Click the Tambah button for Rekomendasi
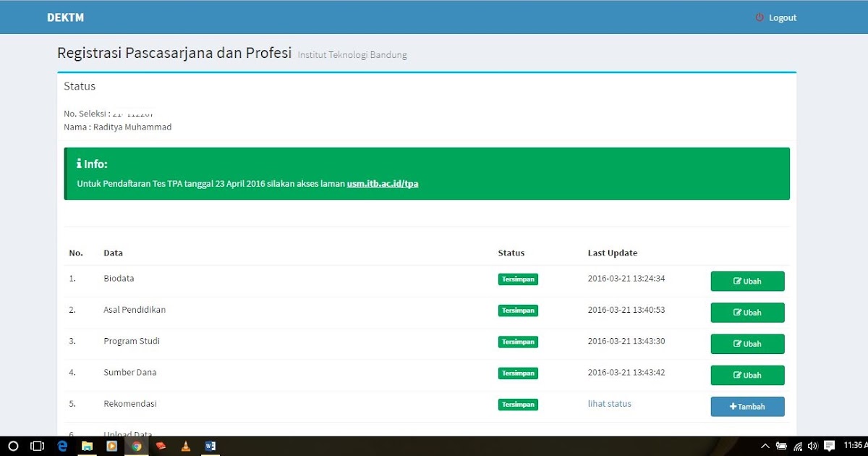This screenshot has height=456, width=868. click(x=747, y=407)
